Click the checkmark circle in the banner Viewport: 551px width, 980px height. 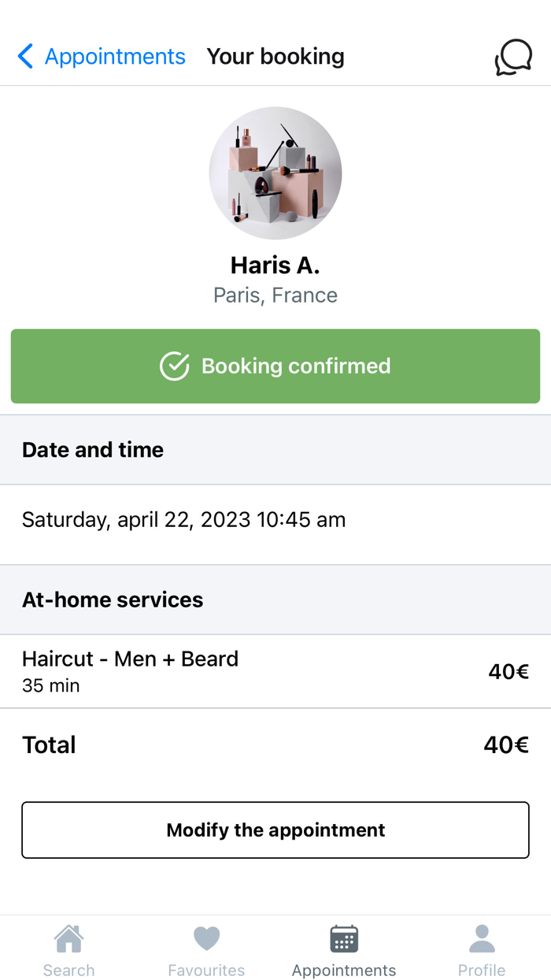click(x=174, y=366)
